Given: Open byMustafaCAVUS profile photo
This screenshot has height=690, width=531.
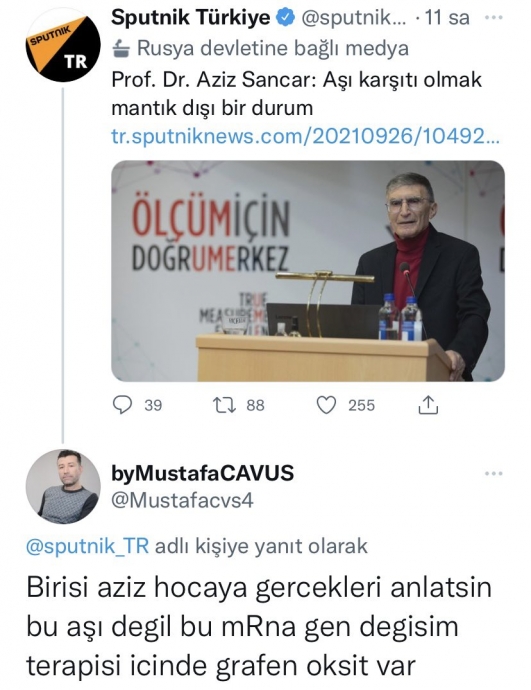Looking at the screenshot, I should coord(63,486).
